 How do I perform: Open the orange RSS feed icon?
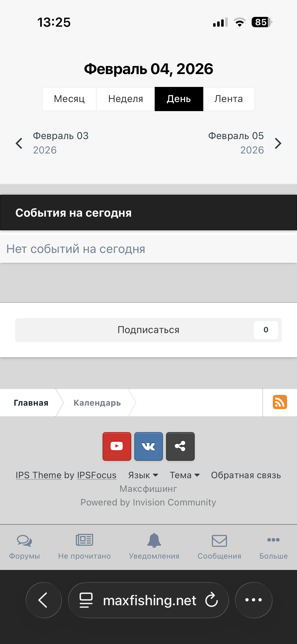coord(280,402)
